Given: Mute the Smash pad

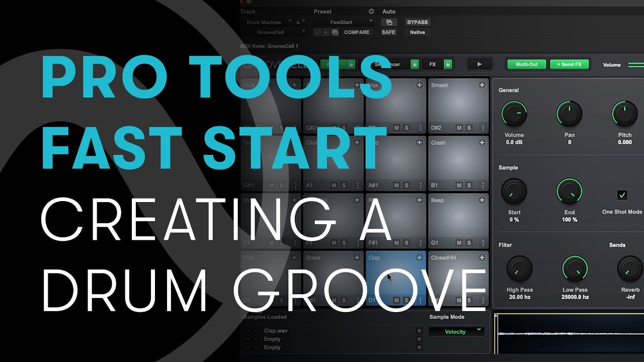Looking at the screenshot, I should pos(459,128).
